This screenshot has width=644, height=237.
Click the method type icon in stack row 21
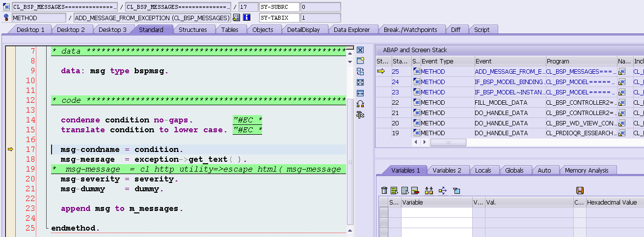(x=416, y=113)
